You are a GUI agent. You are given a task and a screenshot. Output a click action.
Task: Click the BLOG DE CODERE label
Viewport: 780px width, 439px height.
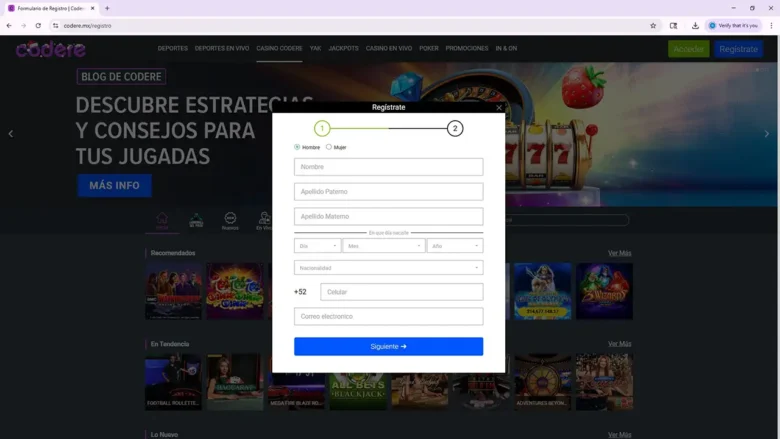point(121,77)
